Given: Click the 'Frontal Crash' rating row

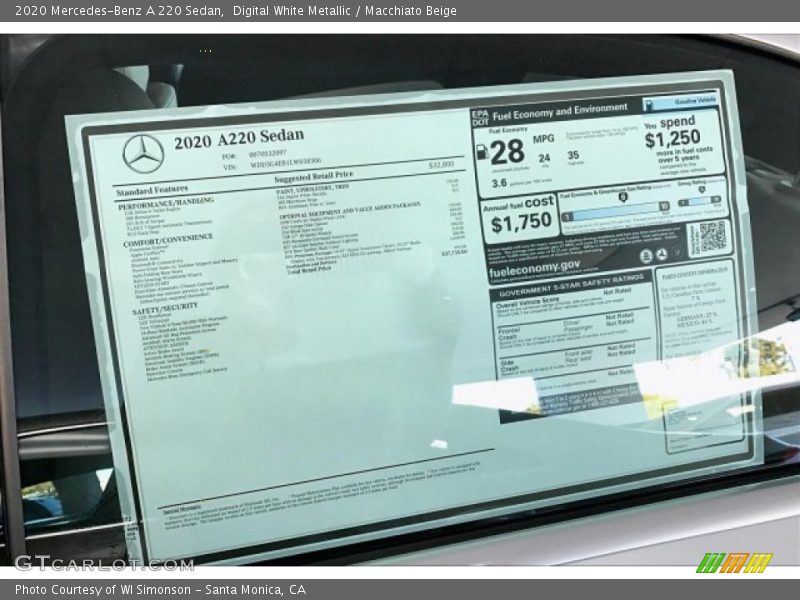Looking at the screenshot, I should [x=574, y=330].
